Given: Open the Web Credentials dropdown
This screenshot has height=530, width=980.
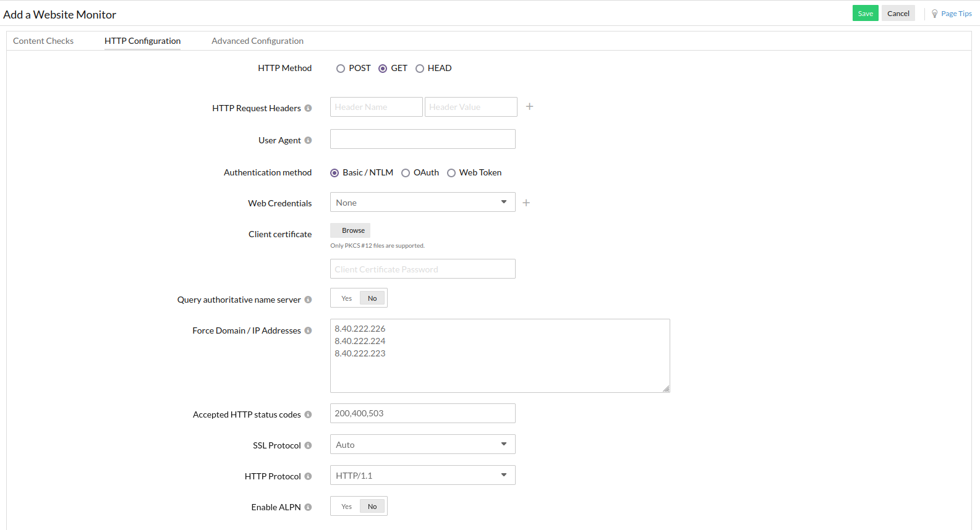Looking at the screenshot, I should click(422, 203).
